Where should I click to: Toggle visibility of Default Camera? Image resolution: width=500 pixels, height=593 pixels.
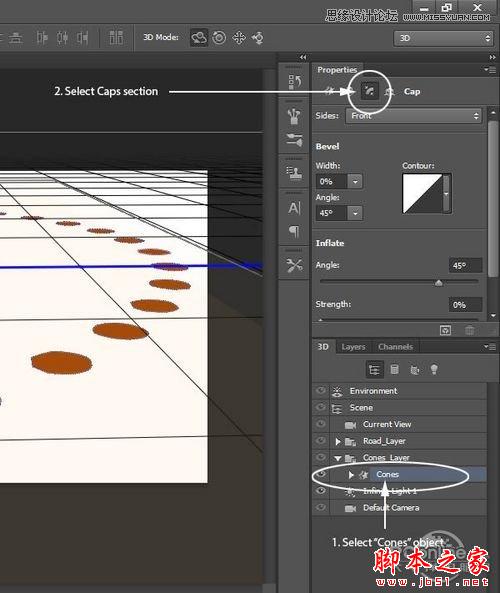(321, 507)
